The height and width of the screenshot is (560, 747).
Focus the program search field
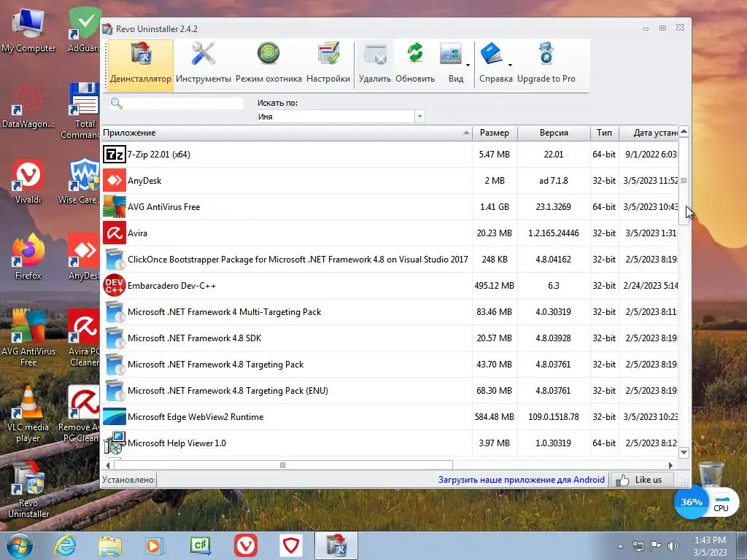183,104
